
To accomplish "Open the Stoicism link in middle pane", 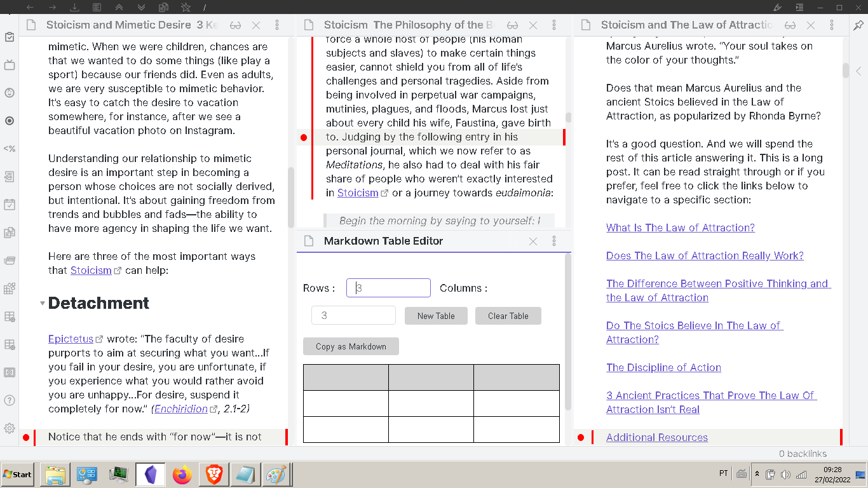I will (x=358, y=193).
